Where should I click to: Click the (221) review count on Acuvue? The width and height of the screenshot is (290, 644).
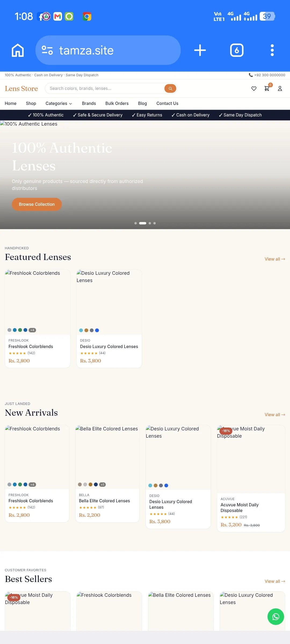click(x=243, y=517)
